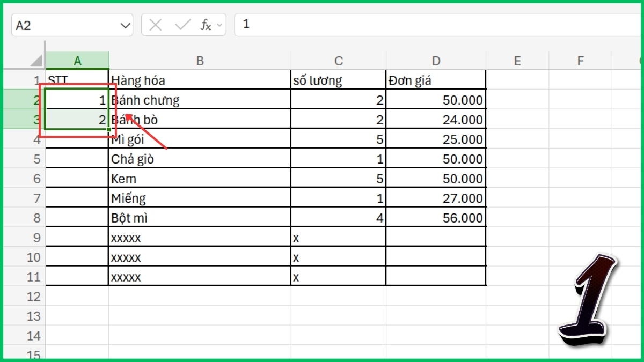Click the quantity cell for Miếng
644x362 pixels.
[338, 198]
